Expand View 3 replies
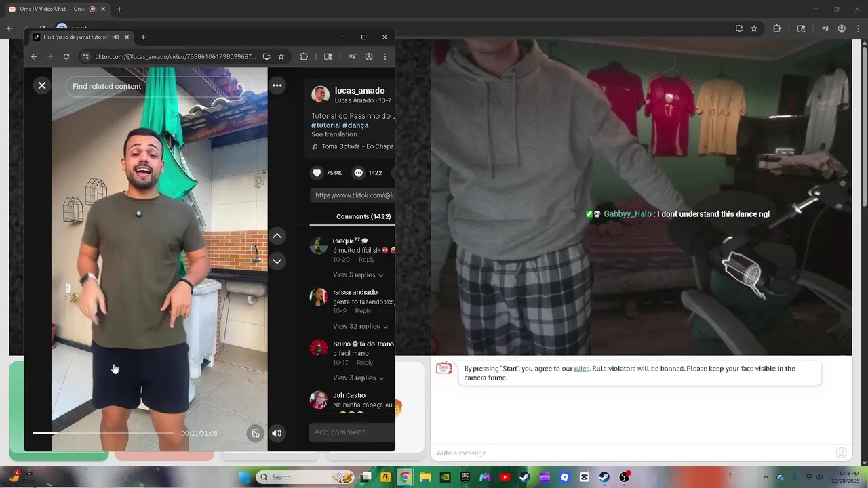 [x=358, y=378]
